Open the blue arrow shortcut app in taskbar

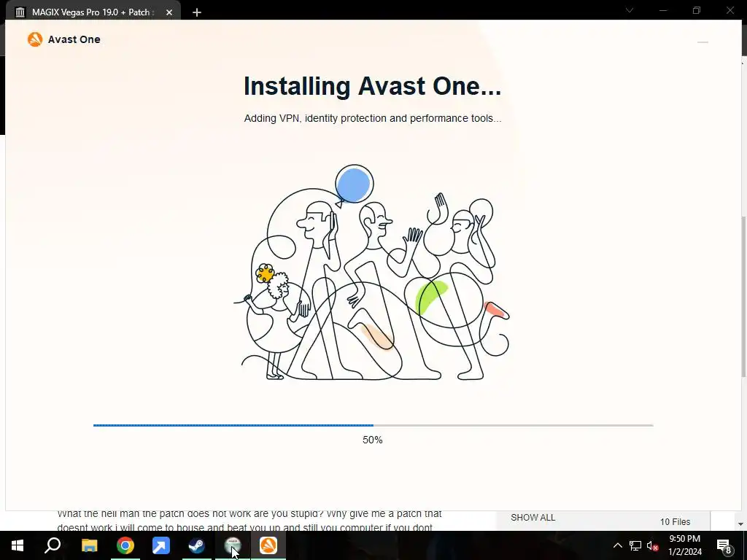(161, 545)
